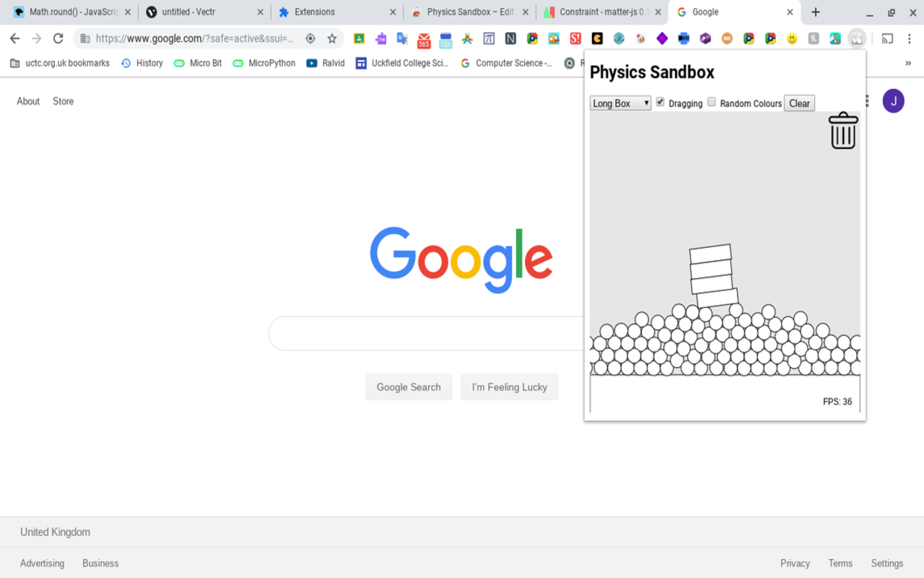
Task: Click the yellow C on black extension icon
Action: pos(597,39)
